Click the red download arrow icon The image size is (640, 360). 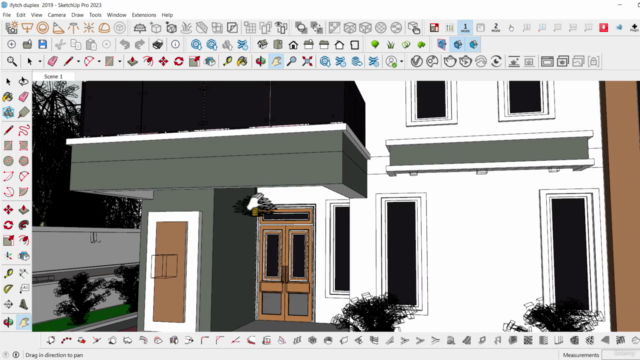pos(604,28)
